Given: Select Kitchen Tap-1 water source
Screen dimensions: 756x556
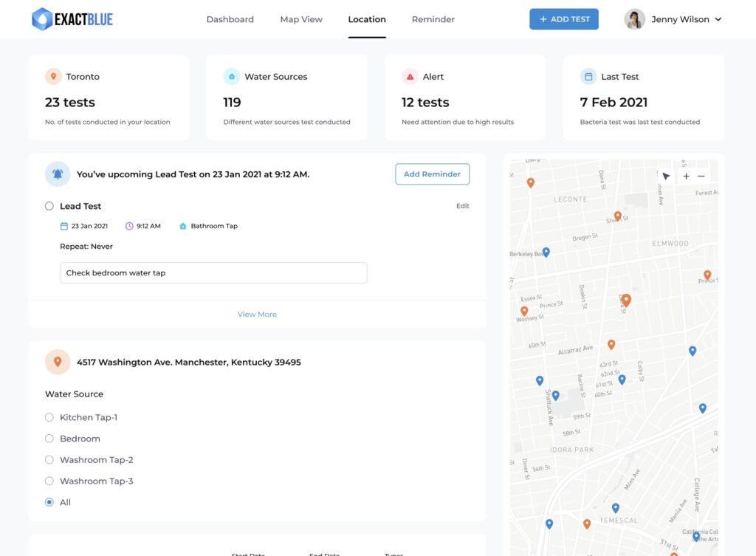Looking at the screenshot, I should click(x=49, y=417).
